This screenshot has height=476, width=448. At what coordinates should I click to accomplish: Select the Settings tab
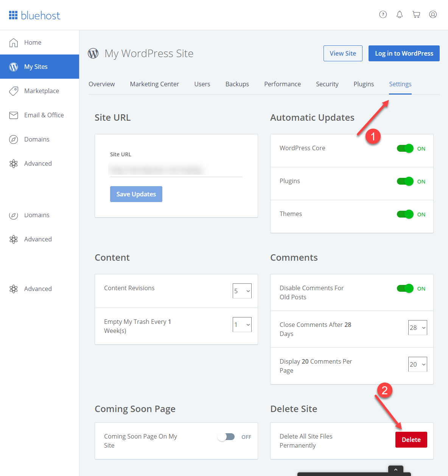(x=400, y=84)
